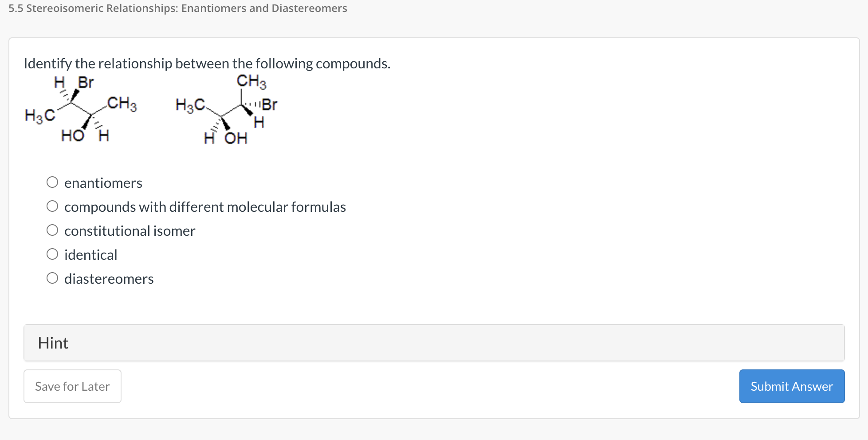Pick the identical answer choice

[52, 254]
